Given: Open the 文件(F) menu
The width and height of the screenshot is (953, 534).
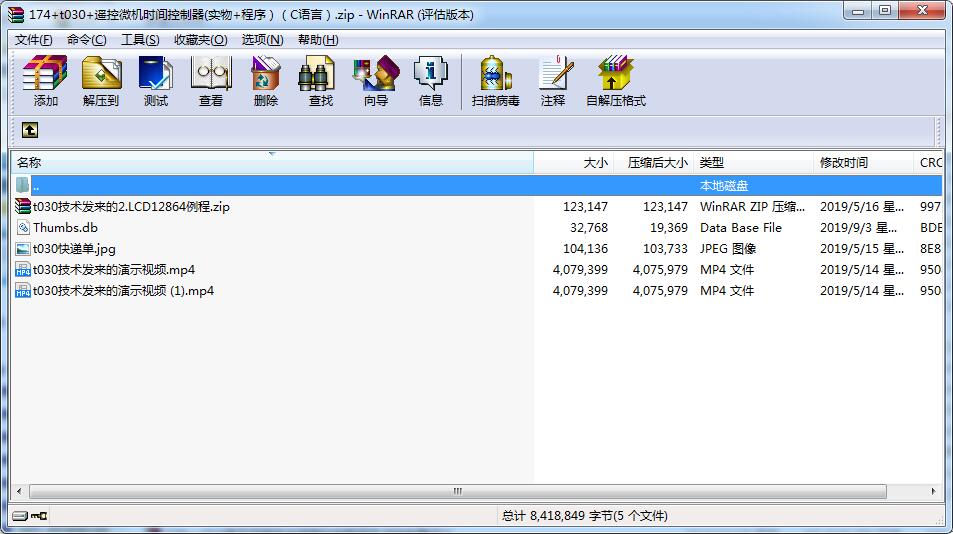Looking at the screenshot, I should click(x=33, y=39).
